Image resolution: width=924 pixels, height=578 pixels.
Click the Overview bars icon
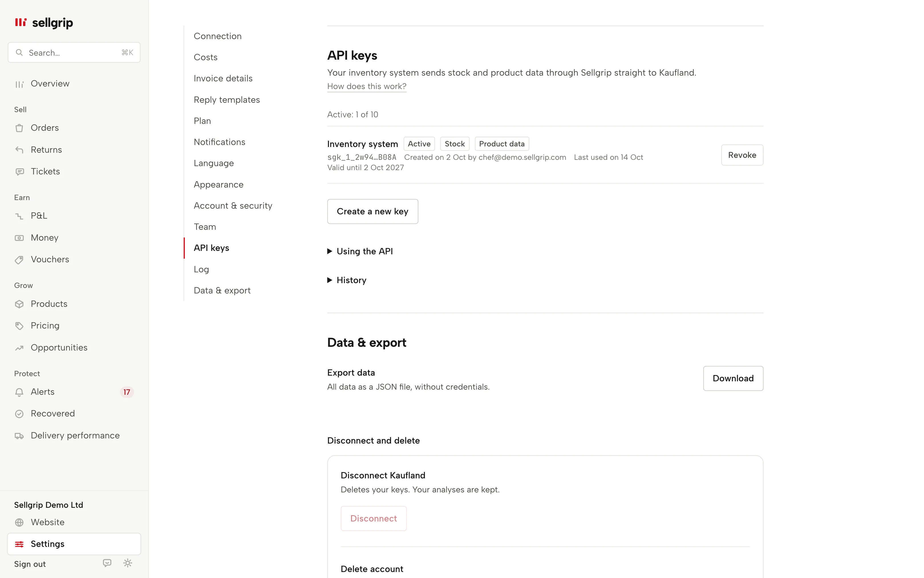[19, 84]
